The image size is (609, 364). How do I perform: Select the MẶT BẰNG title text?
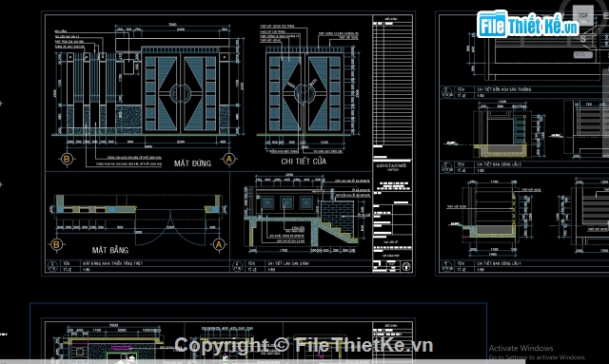click(x=110, y=250)
